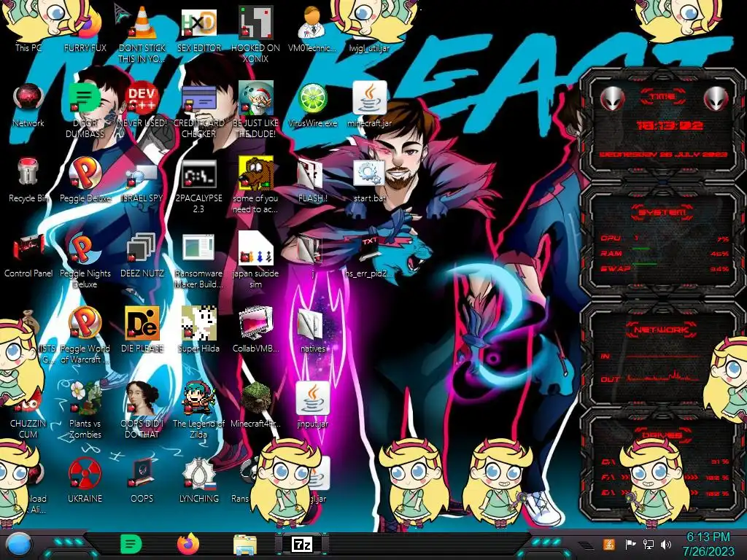Open the HOOKED ON XONIX shortcut
Image resolution: width=747 pixels, height=560 pixels.
(256, 23)
